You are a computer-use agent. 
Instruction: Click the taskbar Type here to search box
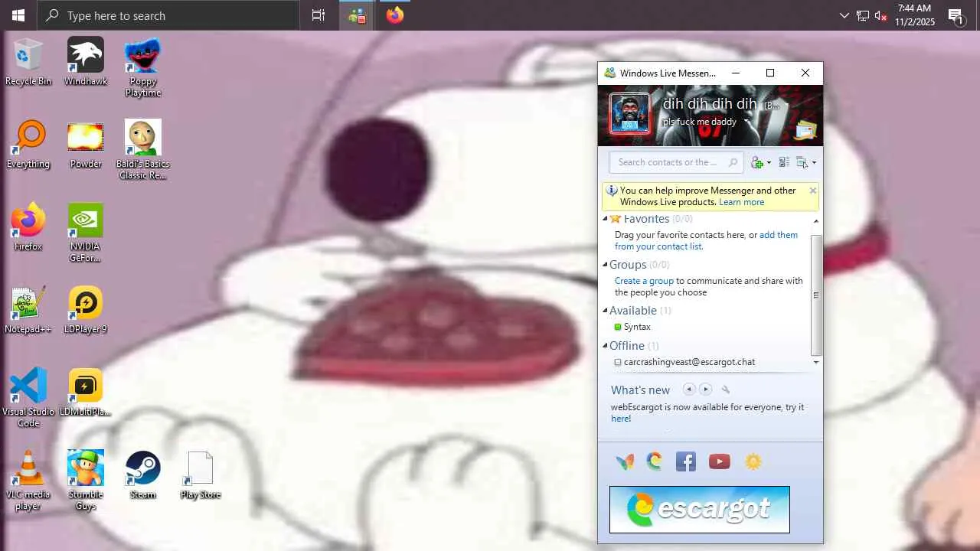[168, 15]
